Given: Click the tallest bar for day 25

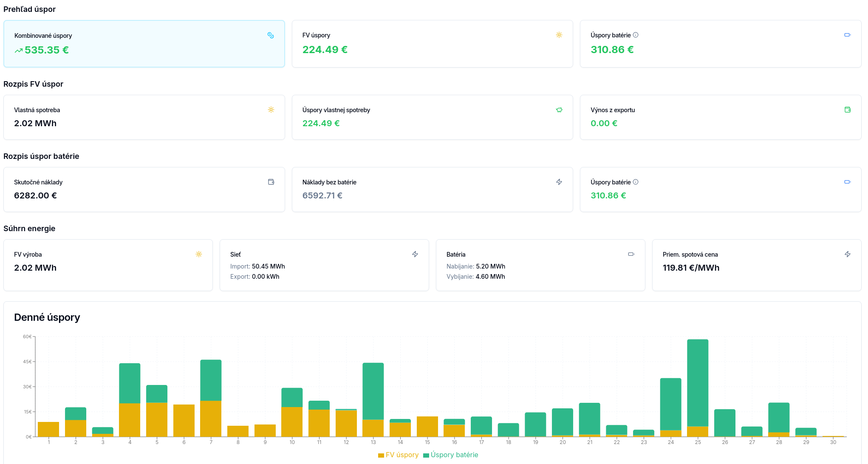Looking at the screenshot, I should [x=698, y=382].
